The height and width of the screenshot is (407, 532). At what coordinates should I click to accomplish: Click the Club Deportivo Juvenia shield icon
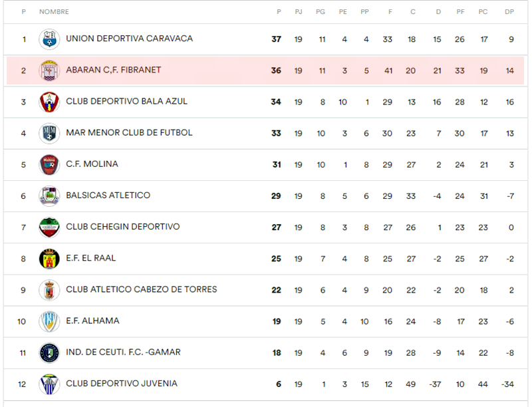point(49,384)
